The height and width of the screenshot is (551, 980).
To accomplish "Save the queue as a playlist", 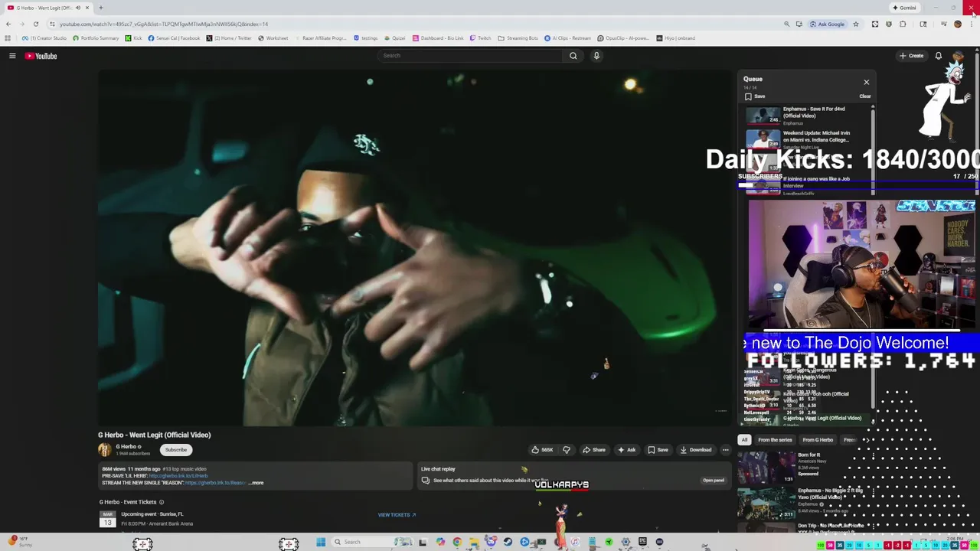I will pos(755,96).
